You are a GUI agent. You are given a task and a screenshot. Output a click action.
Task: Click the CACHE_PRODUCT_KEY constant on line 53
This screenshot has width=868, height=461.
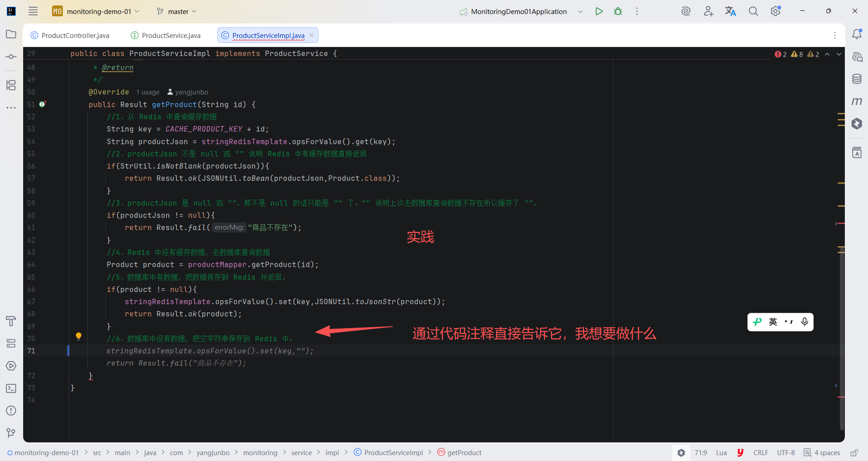pos(204,129)
